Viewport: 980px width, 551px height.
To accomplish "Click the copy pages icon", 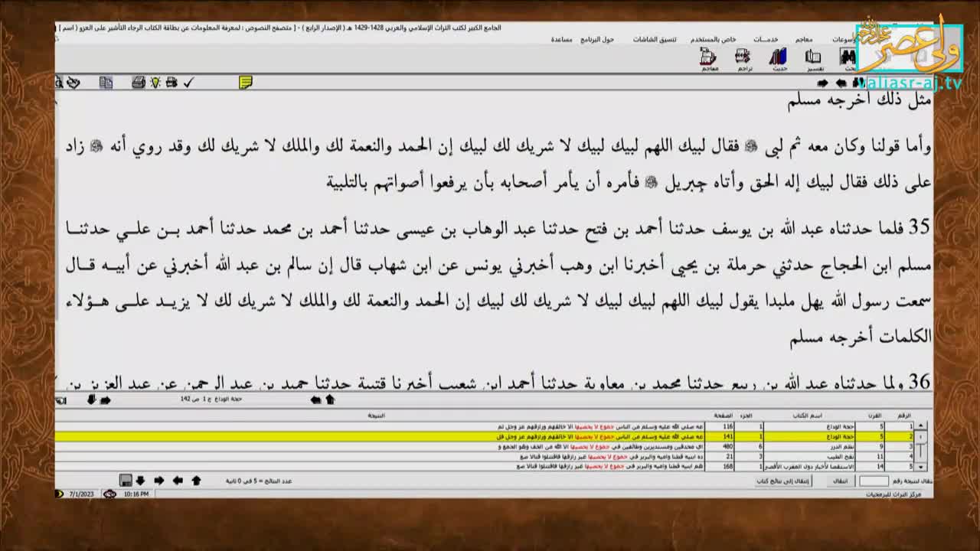I will tap(107, 82).
